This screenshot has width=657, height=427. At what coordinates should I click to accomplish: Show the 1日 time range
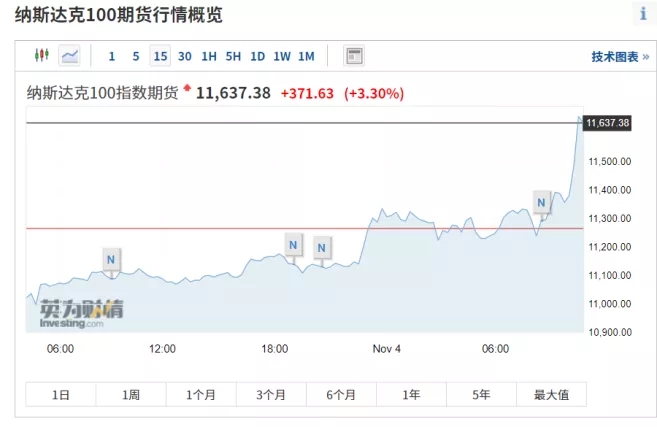pyautogui.click(x=61, y=394)
